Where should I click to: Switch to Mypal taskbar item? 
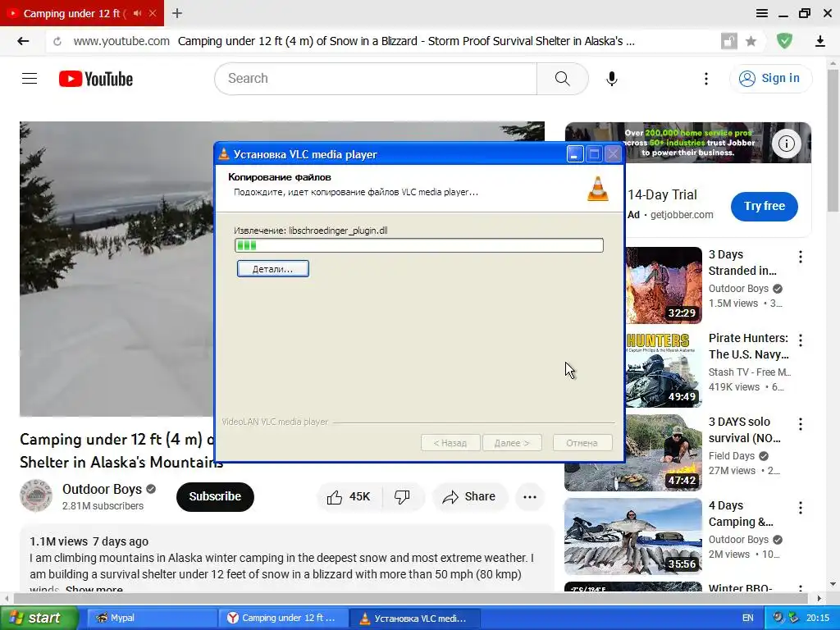point(151,618)
